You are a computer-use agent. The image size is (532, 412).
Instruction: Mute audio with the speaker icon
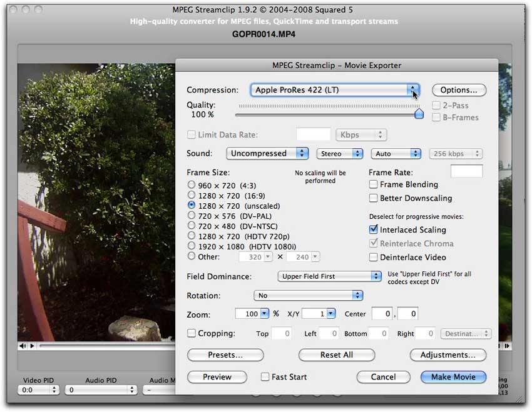pyautogui.click(x=23, y=346)
